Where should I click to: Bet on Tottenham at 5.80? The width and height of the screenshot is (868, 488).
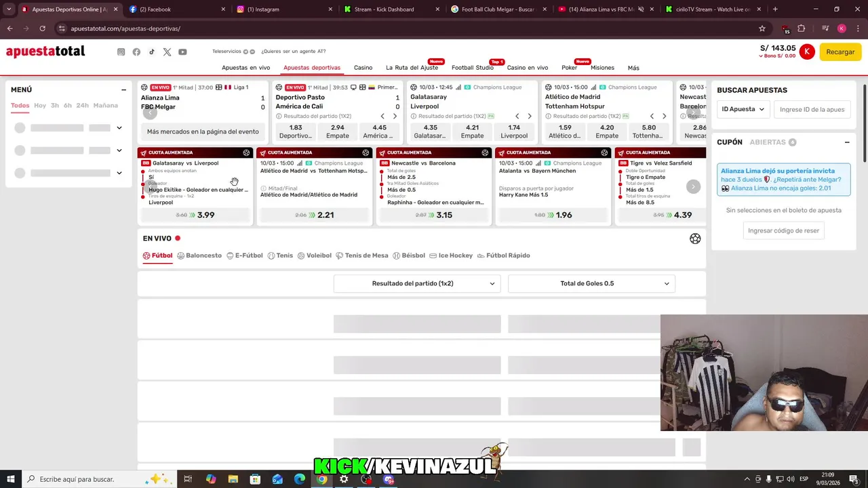point(648,131)
